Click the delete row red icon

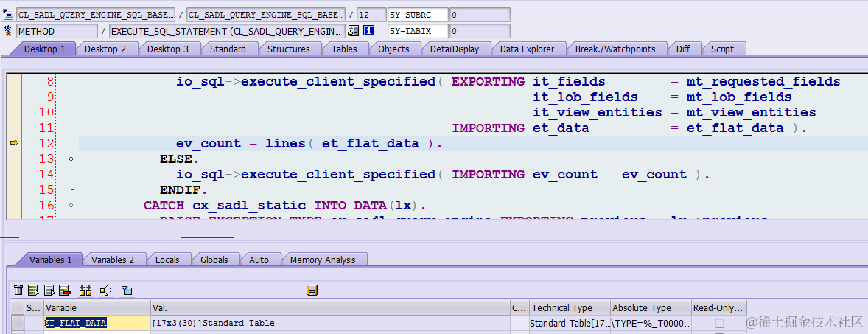[65, 290]
